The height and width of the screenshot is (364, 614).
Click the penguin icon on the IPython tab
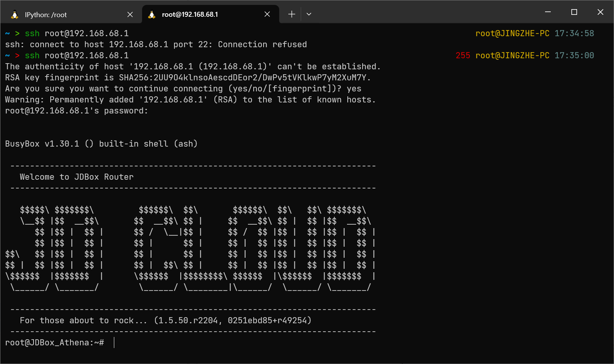[14, 14]
